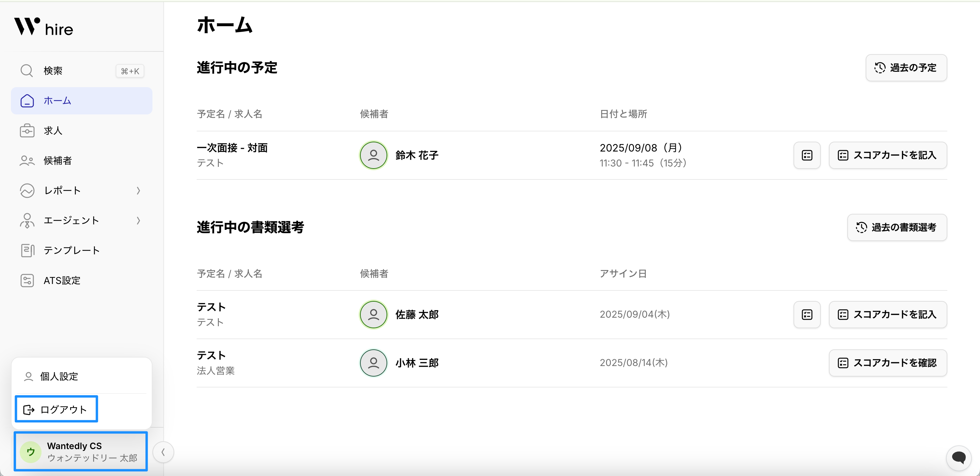Viewport: 980px width, 476px height.
Task: Collapse the sidebar with the chevron button
Action: click(x=163, y=452)
